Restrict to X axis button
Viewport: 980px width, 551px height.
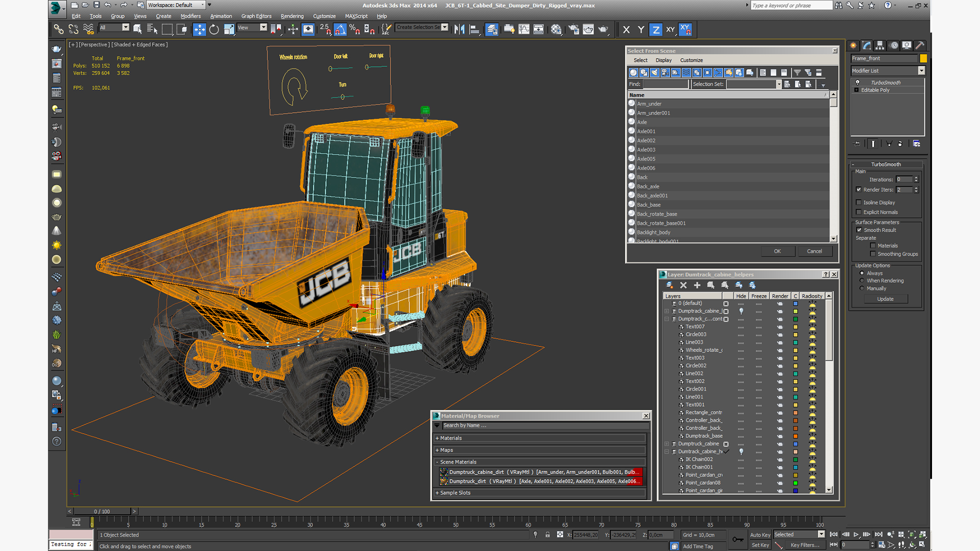pos(626,30)
